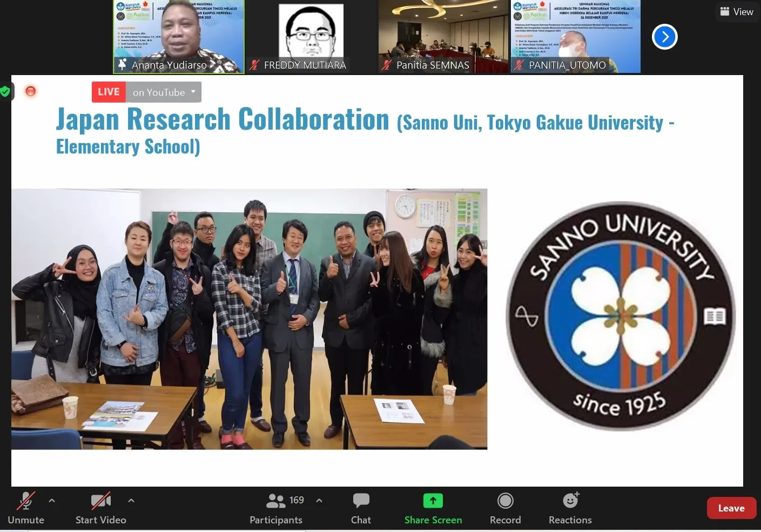Image resolution: width=761 pixels, height=532 pixels.
Task: Expand the caret next to Participants count
Action: 319,501
